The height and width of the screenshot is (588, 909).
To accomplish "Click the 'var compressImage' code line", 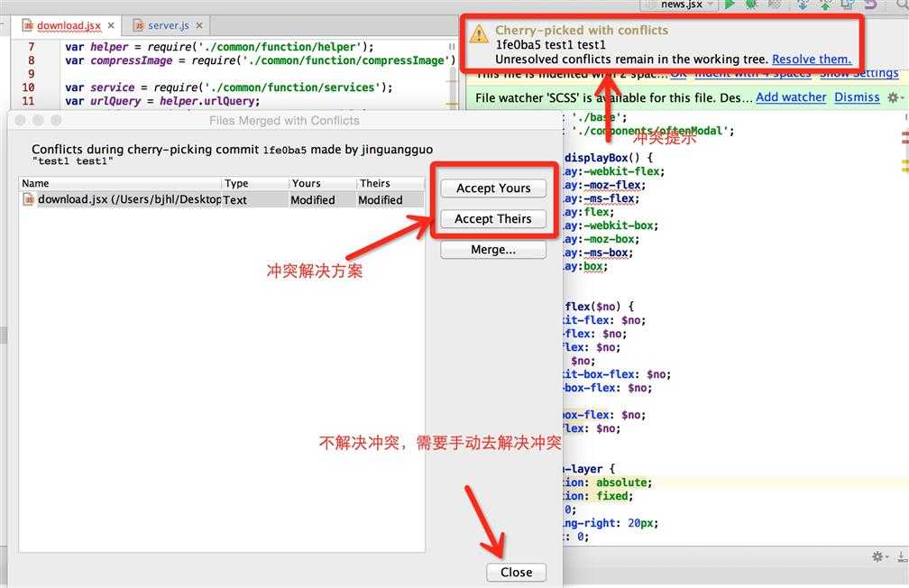I will (261, 60).
